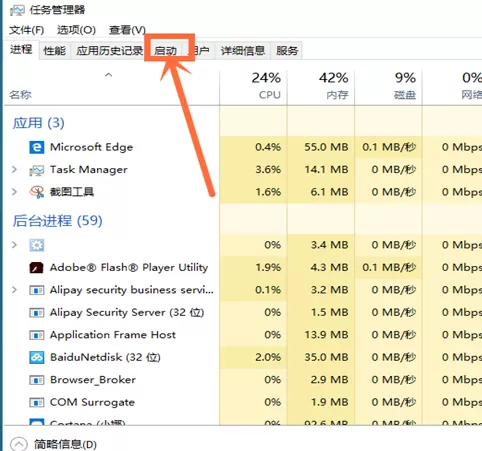Select the Application Frame Host icon
This screenshot has width=482, height=451.
(x=36, y=335)
